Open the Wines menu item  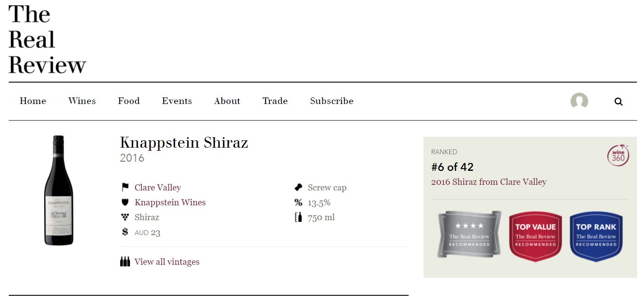coord(82,101)
